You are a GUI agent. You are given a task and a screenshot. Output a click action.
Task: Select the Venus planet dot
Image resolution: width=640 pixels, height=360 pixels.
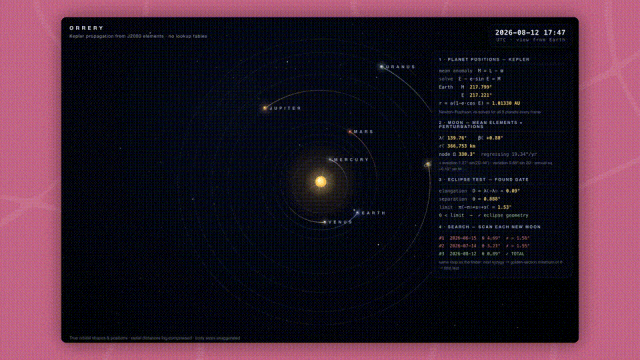point(325,222)
